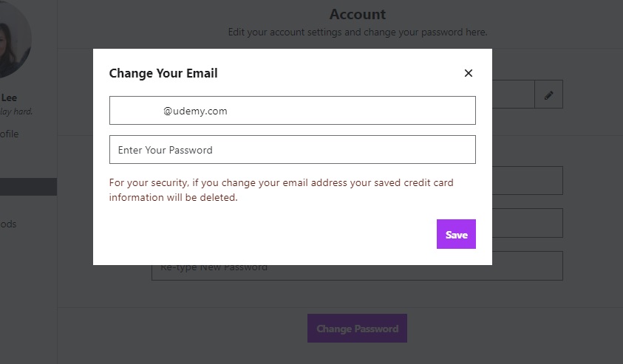The image size is (623, 364).
Task: Click the Account page heading
Action: [x=357, y=14]
